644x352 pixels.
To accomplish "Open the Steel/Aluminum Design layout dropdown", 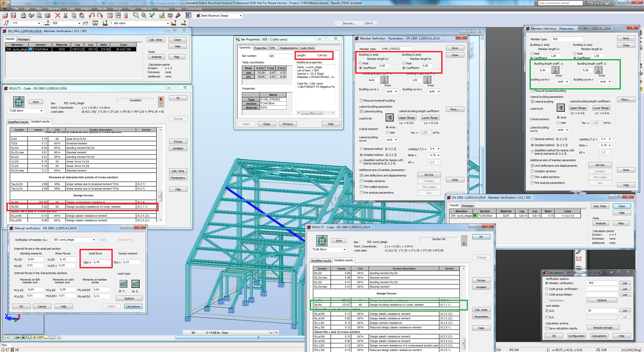I will point(240,16).
